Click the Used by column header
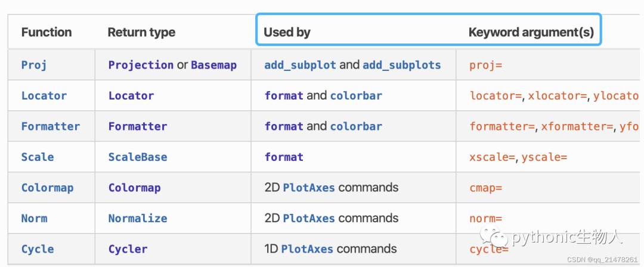The height and width of the screenshot is (267, 644). tap(287, 32)
